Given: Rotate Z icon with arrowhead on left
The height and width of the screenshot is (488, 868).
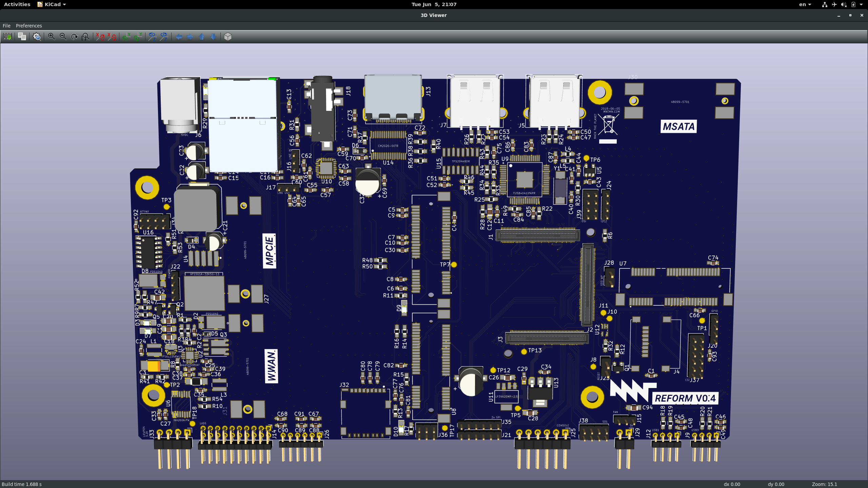Looking at the screenshot, I should [153, 37].
